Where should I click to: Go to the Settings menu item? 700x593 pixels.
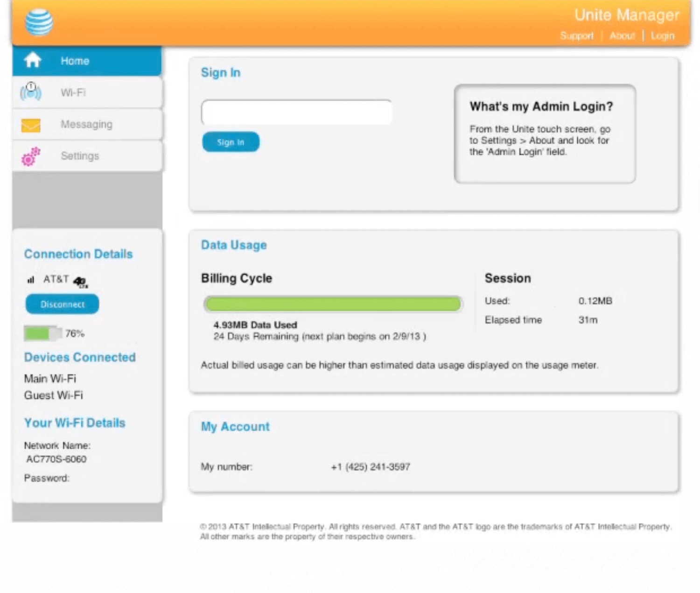point(80,156)
